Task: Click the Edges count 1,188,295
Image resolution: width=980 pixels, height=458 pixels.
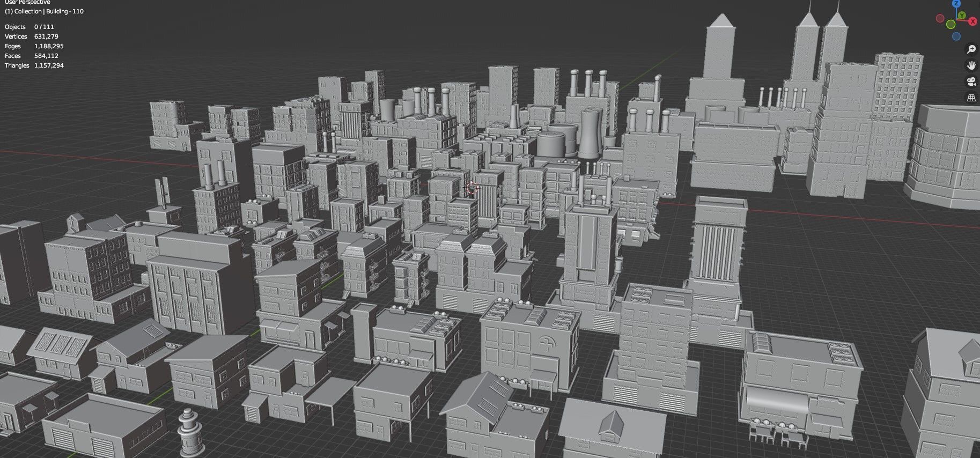Action: pyautogui.click(x=49, y=46)
